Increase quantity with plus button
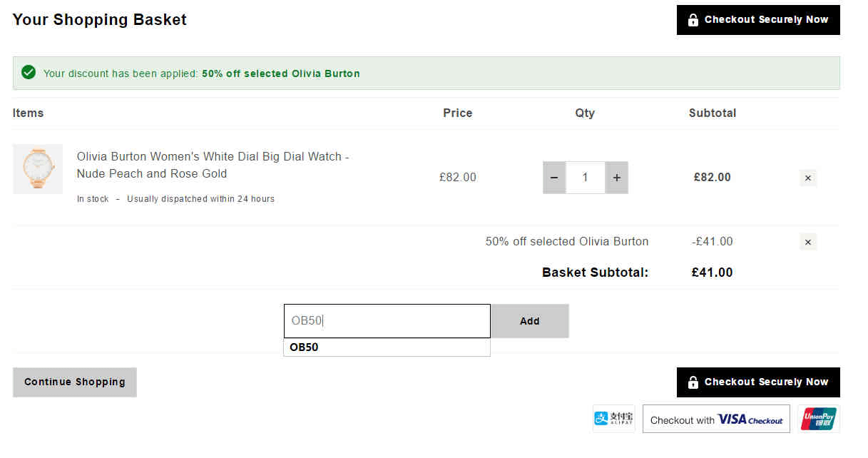This screenshot has height=458, width=868. pyautogui.click(x=616, y=178)
